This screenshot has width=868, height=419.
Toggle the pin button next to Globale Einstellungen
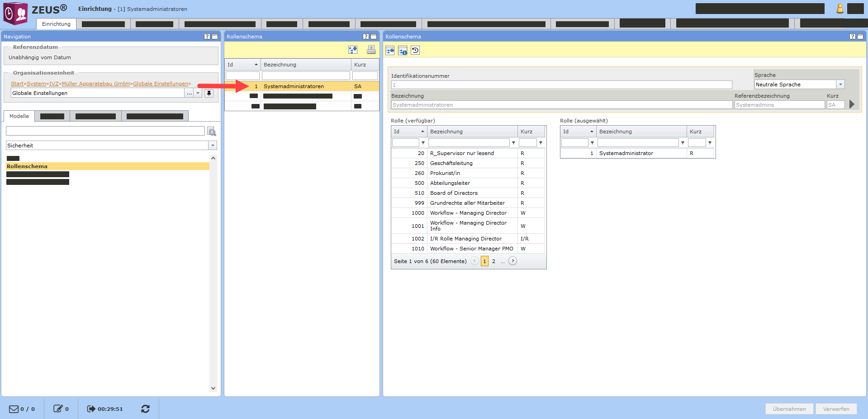point(209,93)
